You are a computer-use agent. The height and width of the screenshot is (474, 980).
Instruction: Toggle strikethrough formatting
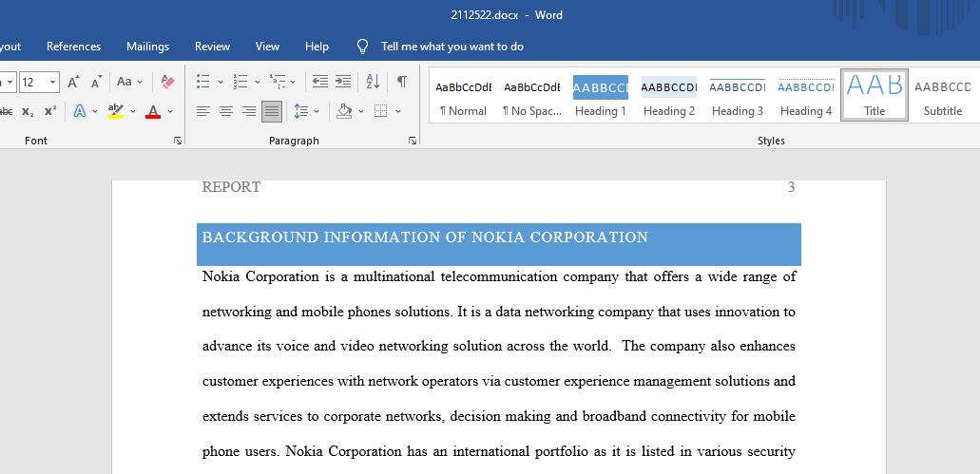pos(6,112)
